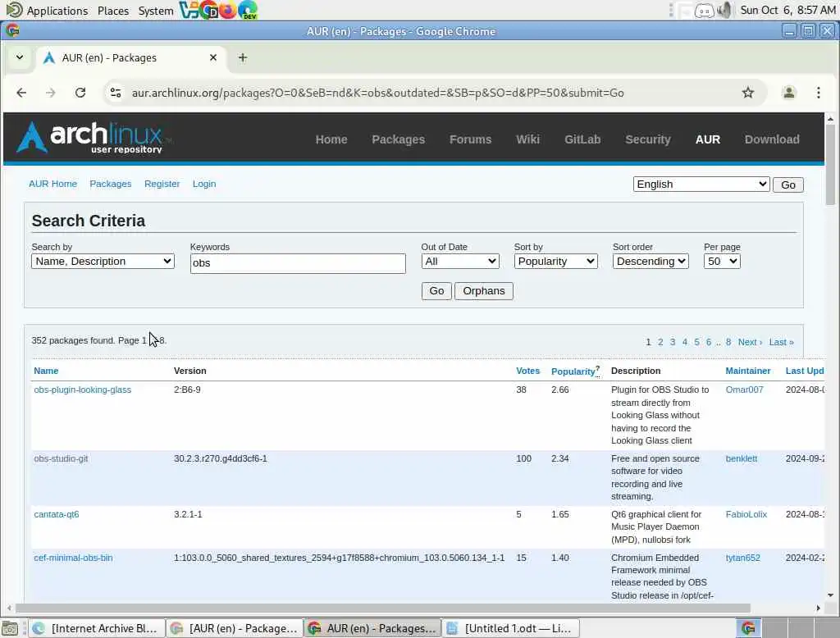The height and width of the screenshot is (638, 840).
Task: Sort by the Votes column header
Action: coord(527,371)
